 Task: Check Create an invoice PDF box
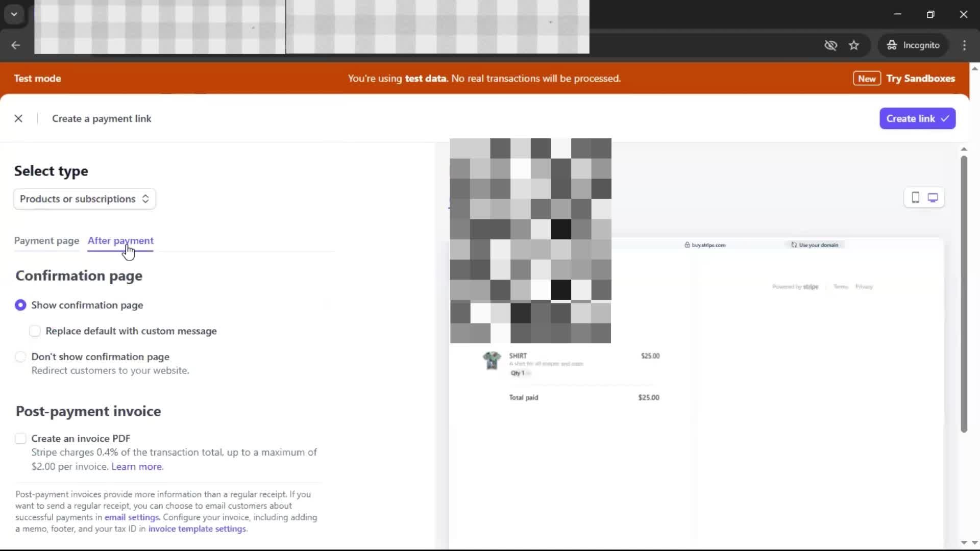[20, 439]
